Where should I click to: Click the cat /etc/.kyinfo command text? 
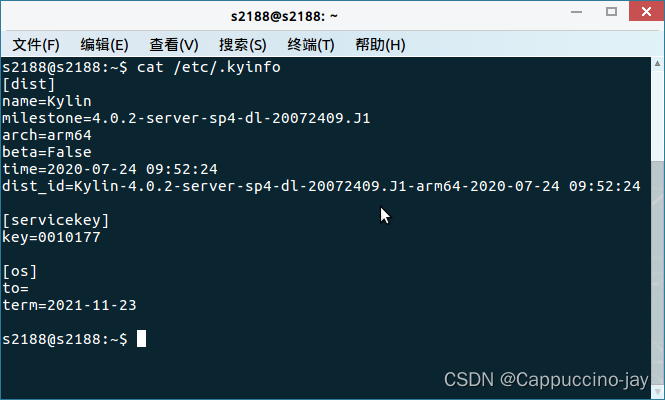(209, 67)
